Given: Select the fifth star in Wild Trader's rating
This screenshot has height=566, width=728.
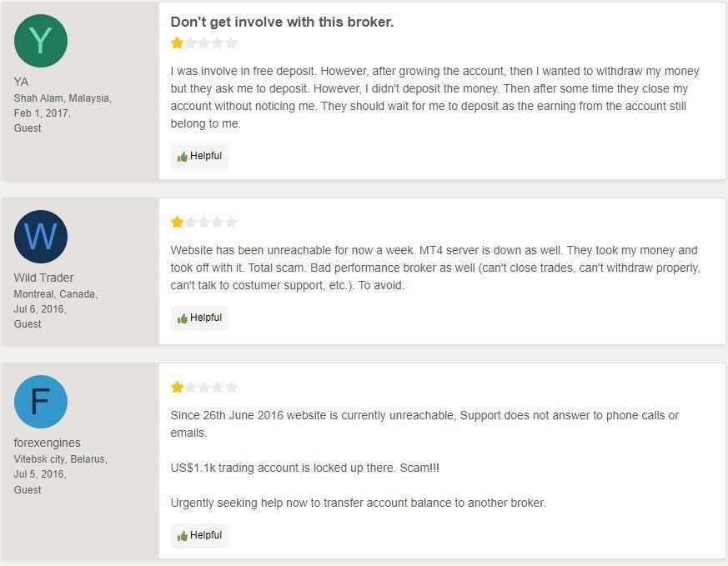Looking at the screenshot, I should [x=231, y=223].
